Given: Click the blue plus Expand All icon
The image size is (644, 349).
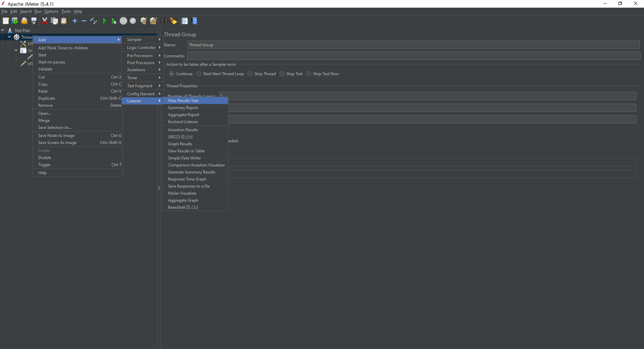Looking at the screenshot, I should 74,21.
